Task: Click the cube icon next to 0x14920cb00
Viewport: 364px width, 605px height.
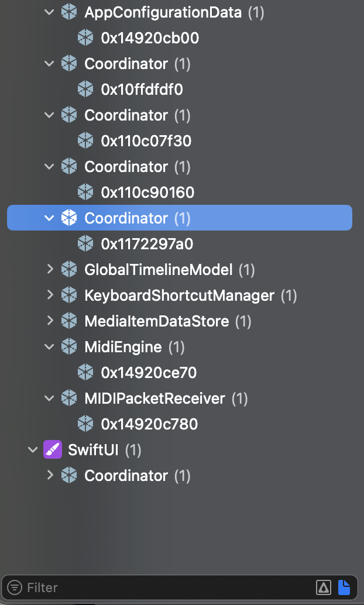Action: click(x=85, y=38)
